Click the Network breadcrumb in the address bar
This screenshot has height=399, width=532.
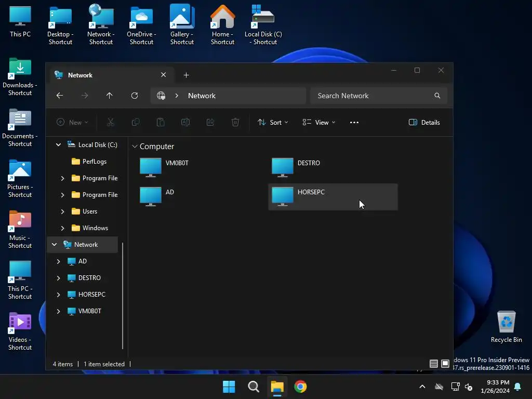coord(202,96)
